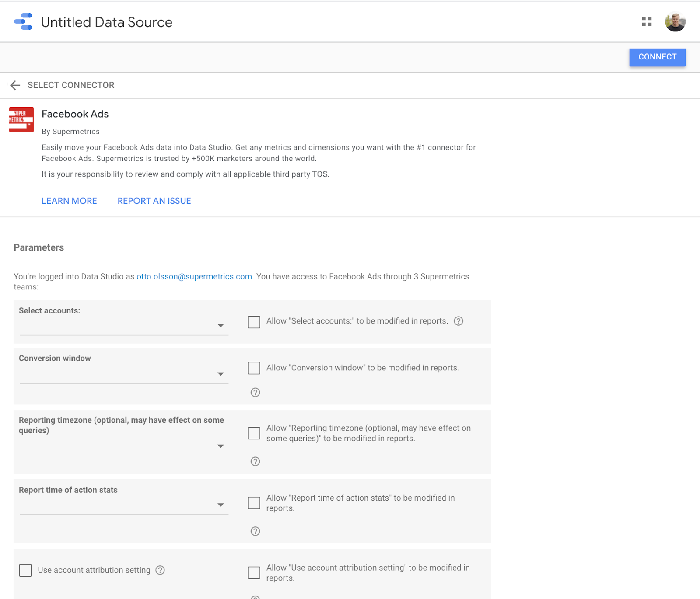Enable the Use account attribution setting checkbox
Viewport: 700px width, 599px height.
(x=25, y=570)
